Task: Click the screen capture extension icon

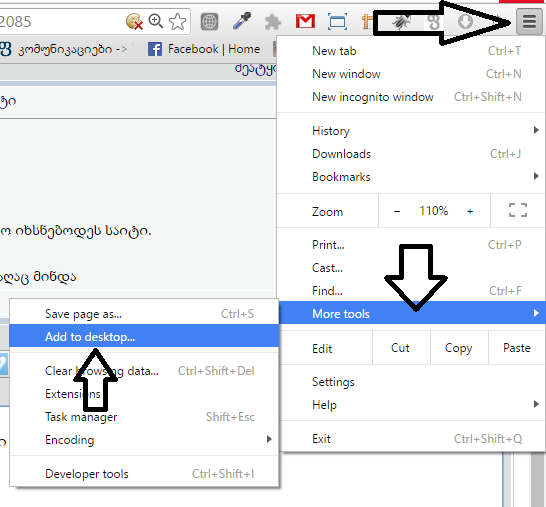Action: pyautogui.click(x=337, y=22)
